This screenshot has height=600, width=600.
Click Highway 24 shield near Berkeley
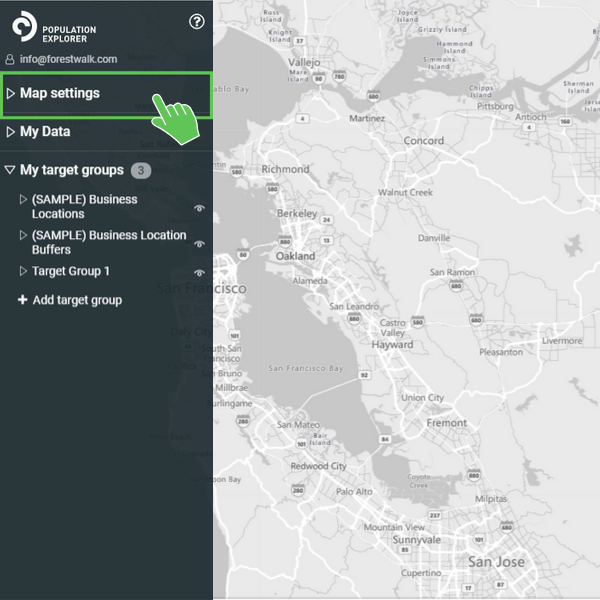326,220
